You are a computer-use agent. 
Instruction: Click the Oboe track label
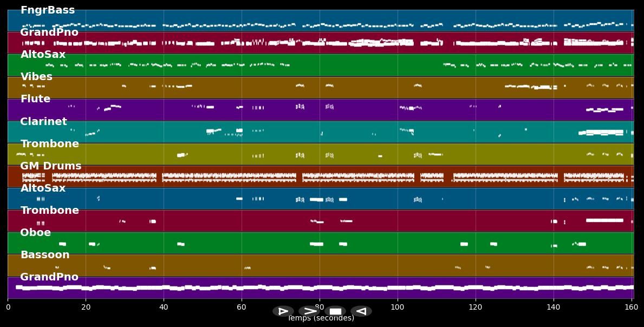pyautogui.click(x=35, y=233)
